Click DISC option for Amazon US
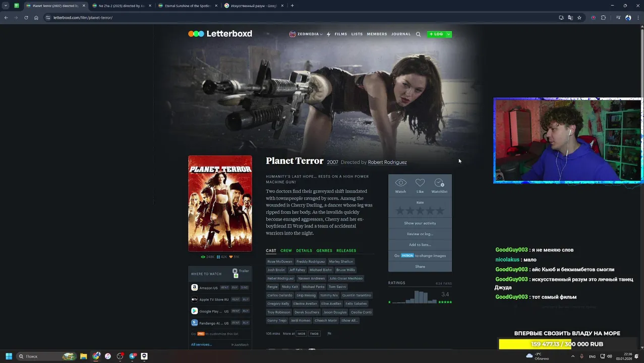 (x=245, y=288)
